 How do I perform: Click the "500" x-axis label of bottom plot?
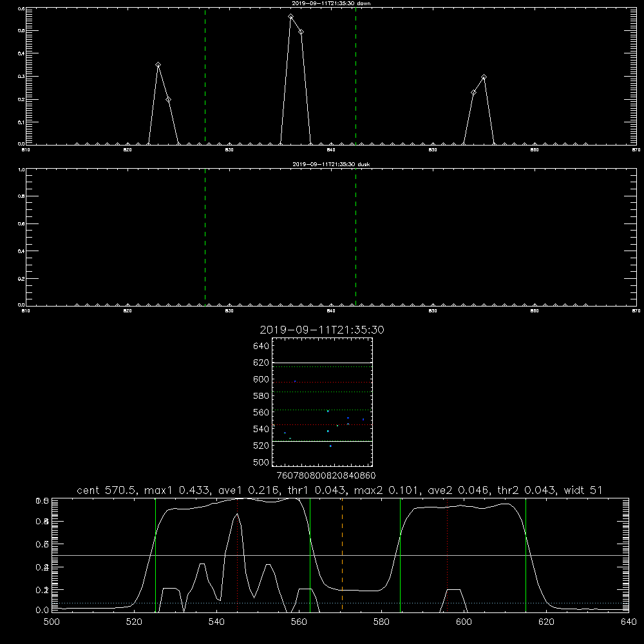pyautogui.click(x=52, y=622)
